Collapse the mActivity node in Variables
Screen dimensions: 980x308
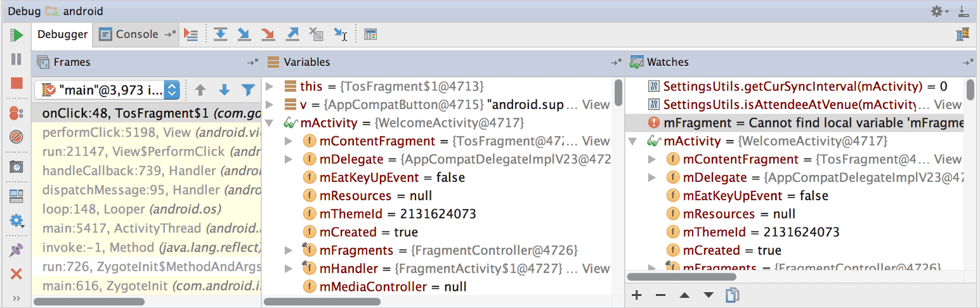(270, 123)
